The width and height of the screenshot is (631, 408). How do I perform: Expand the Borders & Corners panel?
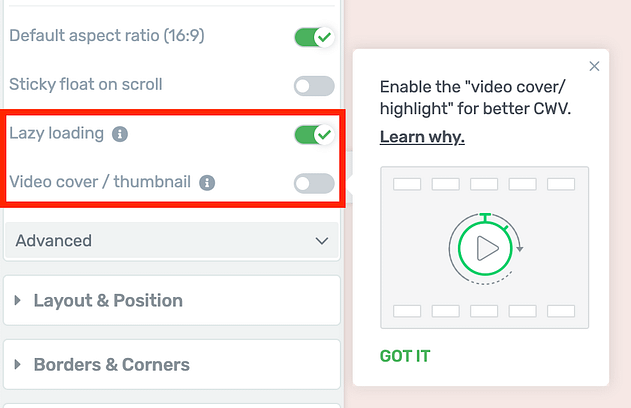(x=172, y=365)
